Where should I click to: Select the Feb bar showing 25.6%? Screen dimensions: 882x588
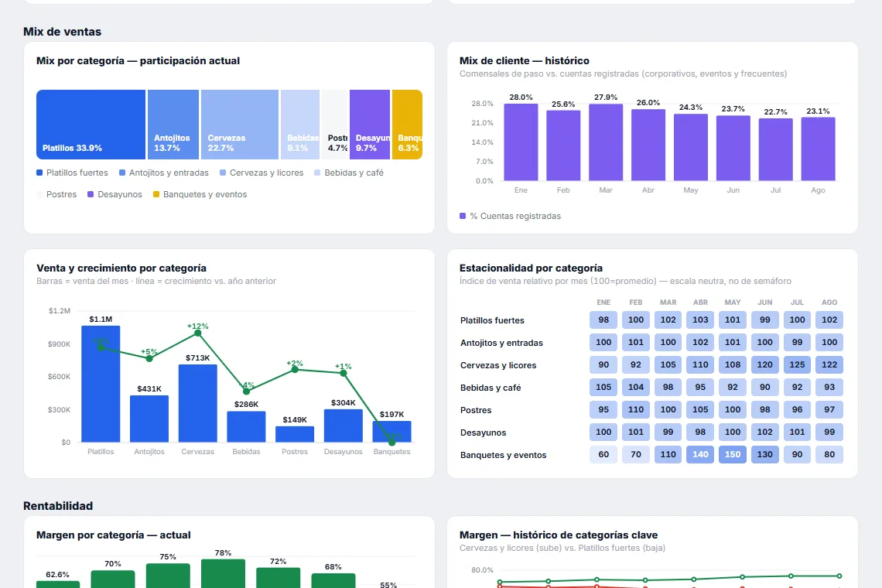coord(563,145)
